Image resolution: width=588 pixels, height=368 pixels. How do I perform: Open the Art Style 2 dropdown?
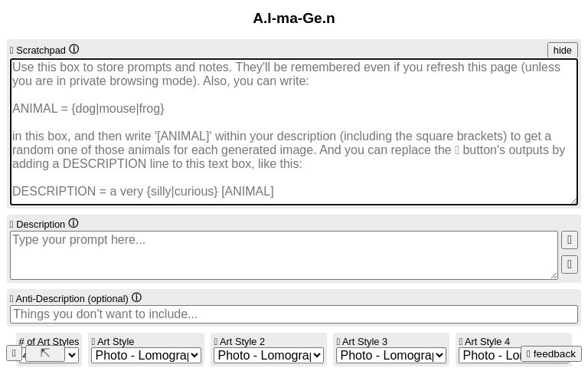[269, 355]
